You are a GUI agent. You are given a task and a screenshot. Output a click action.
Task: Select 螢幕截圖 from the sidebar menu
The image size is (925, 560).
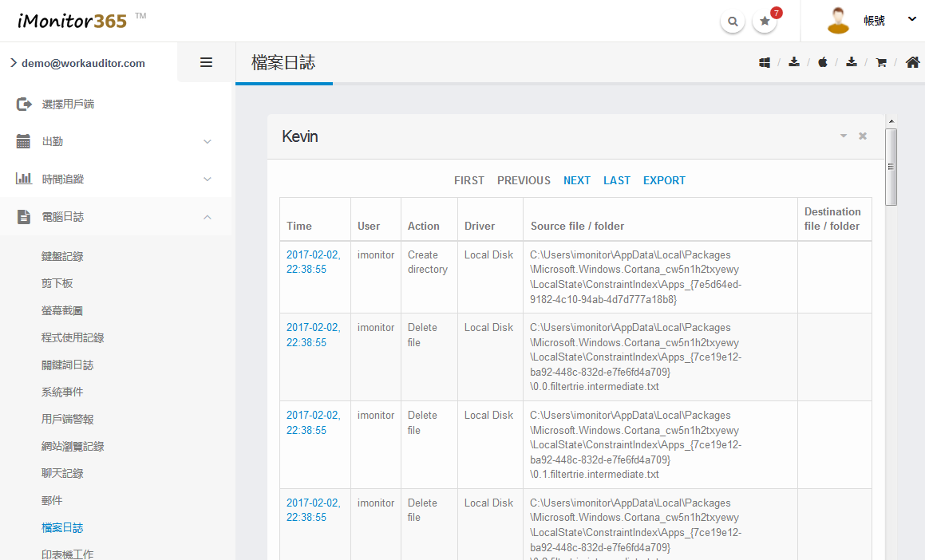point(62,310)
